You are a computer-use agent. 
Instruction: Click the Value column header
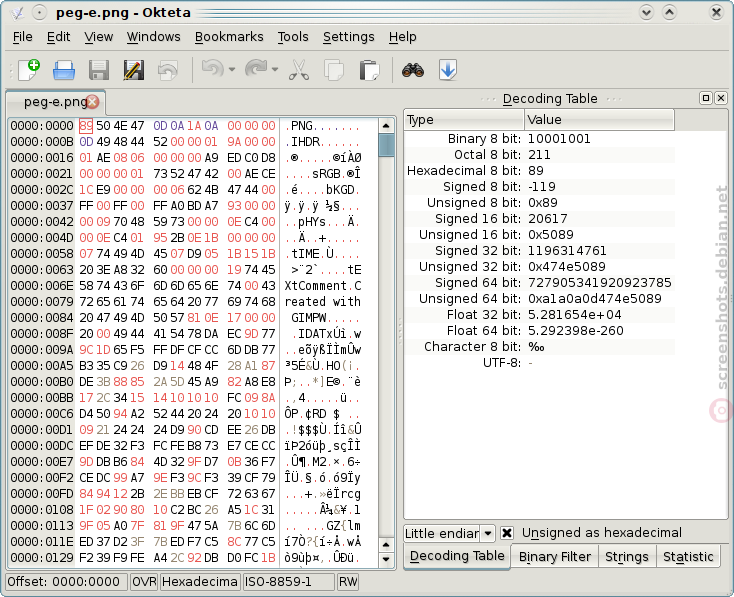tap(599, 120)
